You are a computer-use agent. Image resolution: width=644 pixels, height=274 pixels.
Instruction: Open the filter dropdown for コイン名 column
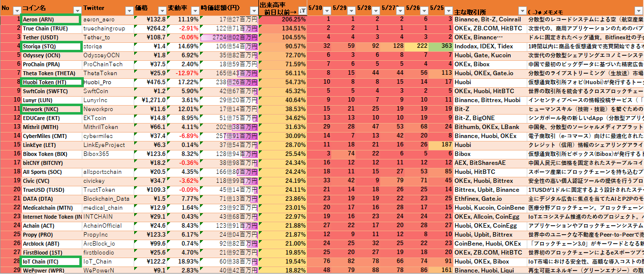(77, 10)
